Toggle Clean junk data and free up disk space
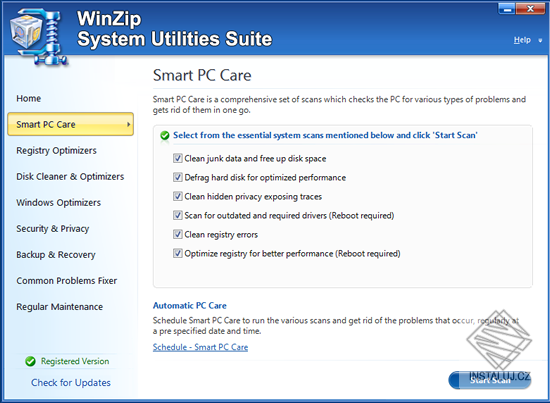The width and height of the screenshot is (550, 403). 178,158
